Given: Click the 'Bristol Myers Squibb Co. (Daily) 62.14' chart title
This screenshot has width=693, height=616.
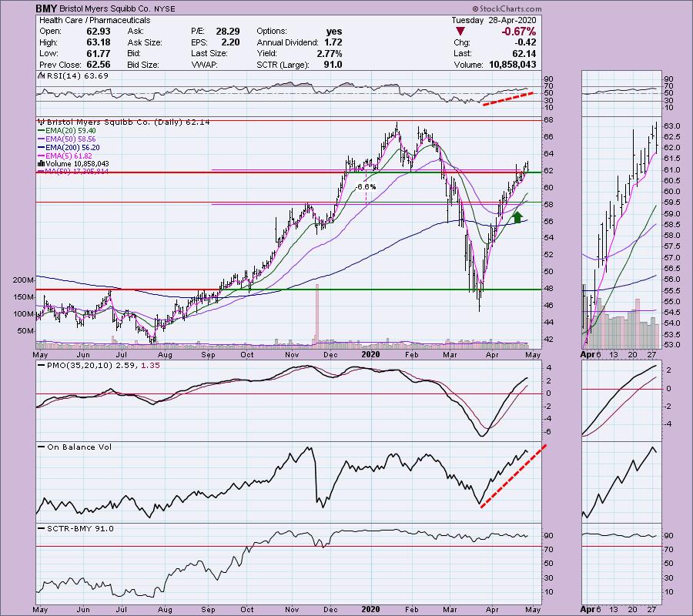Looking at the screenshot, I should [x=129, y=122].
